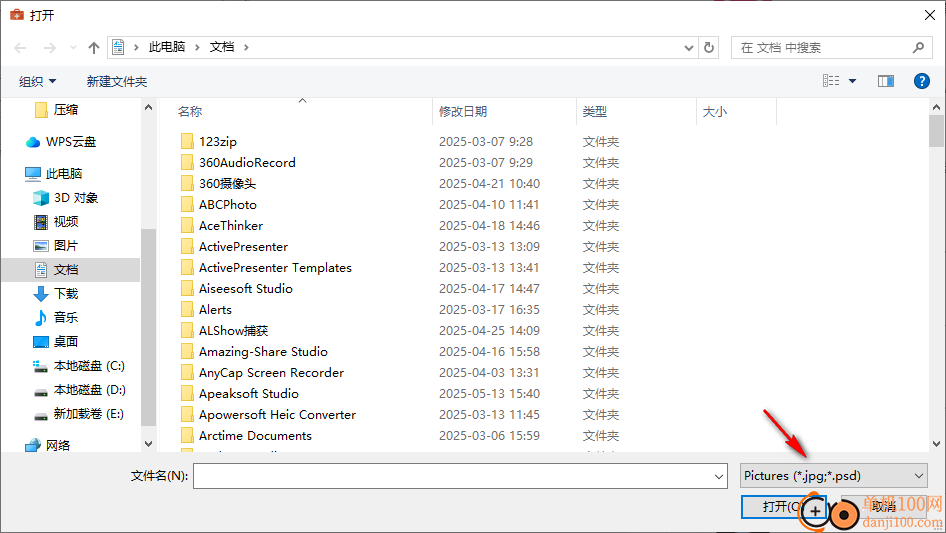The width and height of the screenshot is (946, 533).
Task: Select the ALShow捕获 folder
Action: 233,331
